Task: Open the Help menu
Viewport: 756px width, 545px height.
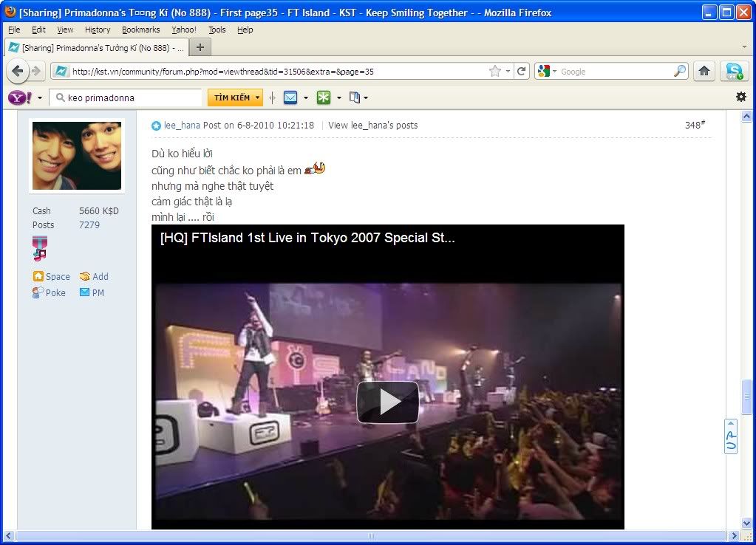Action: [245, 30]
